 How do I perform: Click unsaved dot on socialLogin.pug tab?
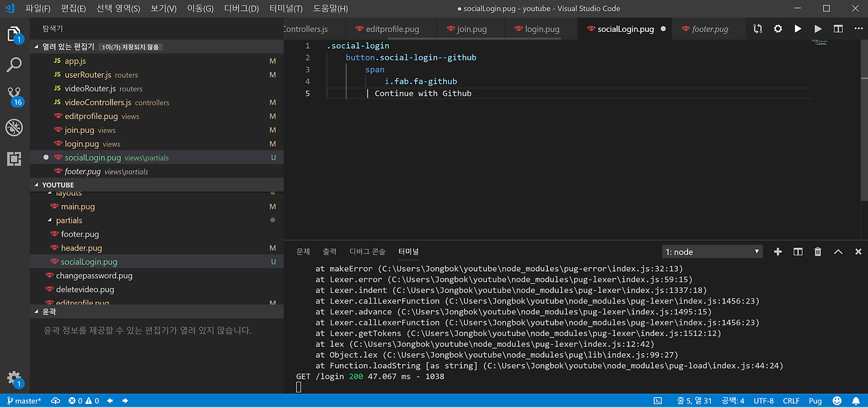(x=663, y=29)
